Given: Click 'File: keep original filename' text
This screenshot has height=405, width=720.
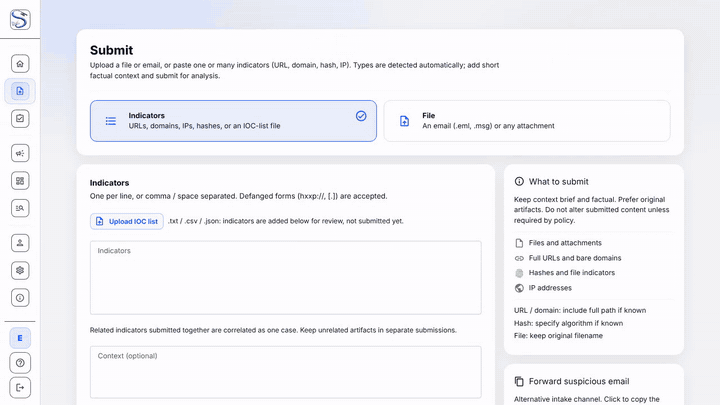Looking at the screenshot, I should (x=558, y=336).
